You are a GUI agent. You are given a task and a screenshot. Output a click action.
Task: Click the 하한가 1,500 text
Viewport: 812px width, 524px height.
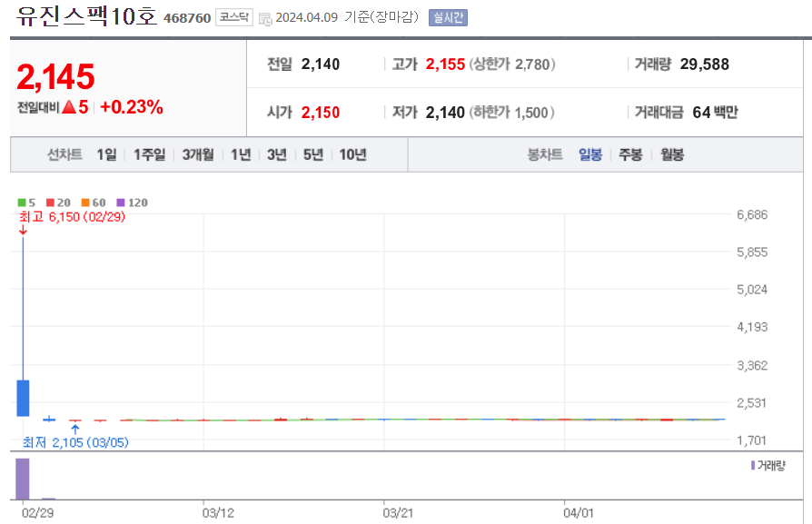(x=511, y=113)
